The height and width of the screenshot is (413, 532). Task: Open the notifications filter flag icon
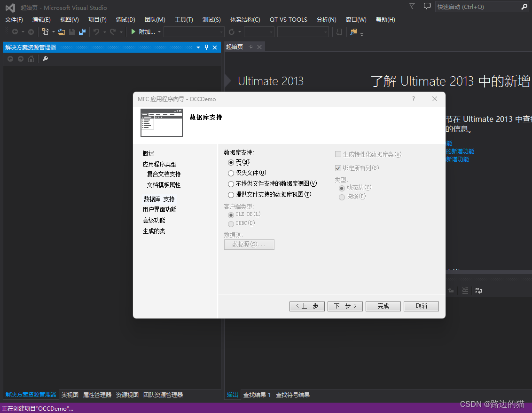(412, 7)
